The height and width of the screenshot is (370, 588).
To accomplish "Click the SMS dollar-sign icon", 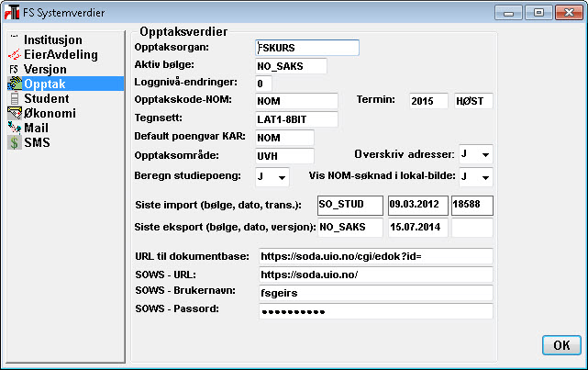I will [x=15, y=142].
